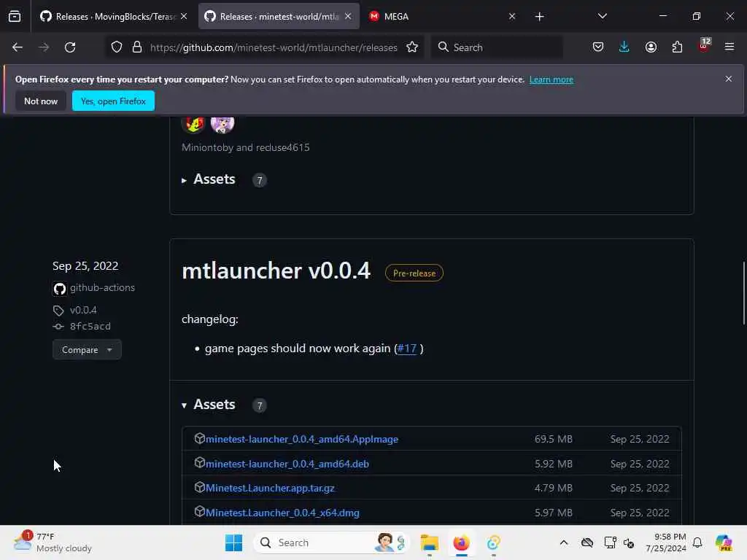
Task: Focus the browser Search field
Action: coord(497,47)
